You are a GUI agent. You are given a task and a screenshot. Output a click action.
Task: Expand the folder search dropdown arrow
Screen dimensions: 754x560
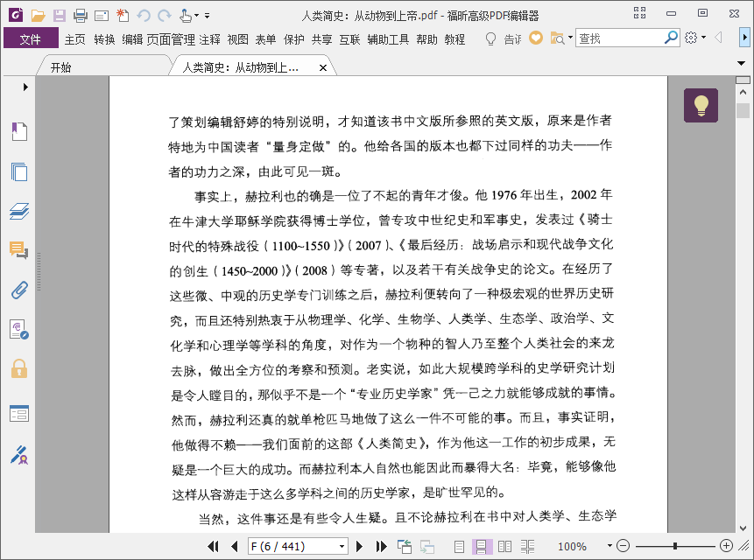tap(570, 38)
